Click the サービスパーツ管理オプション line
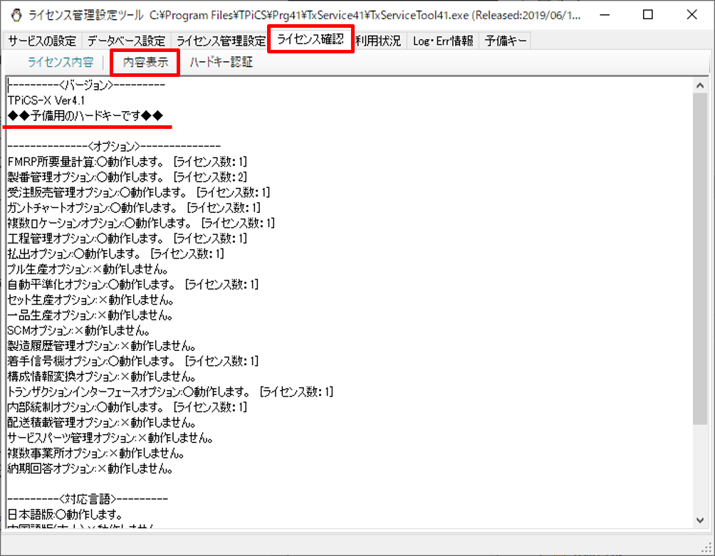The width and height of the screenshot is (715, 556). click(110, 438)
